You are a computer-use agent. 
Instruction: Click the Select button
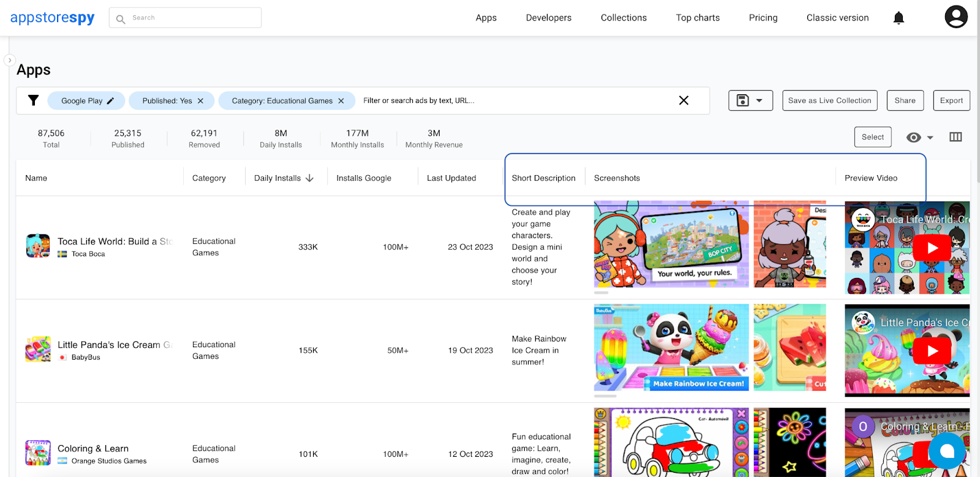click(873, 137)
